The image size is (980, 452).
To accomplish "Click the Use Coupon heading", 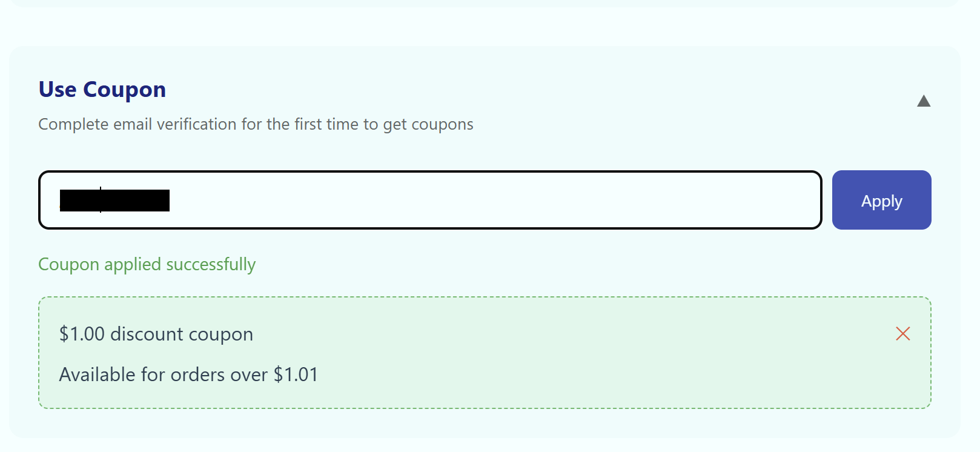I will coord(102,89).
